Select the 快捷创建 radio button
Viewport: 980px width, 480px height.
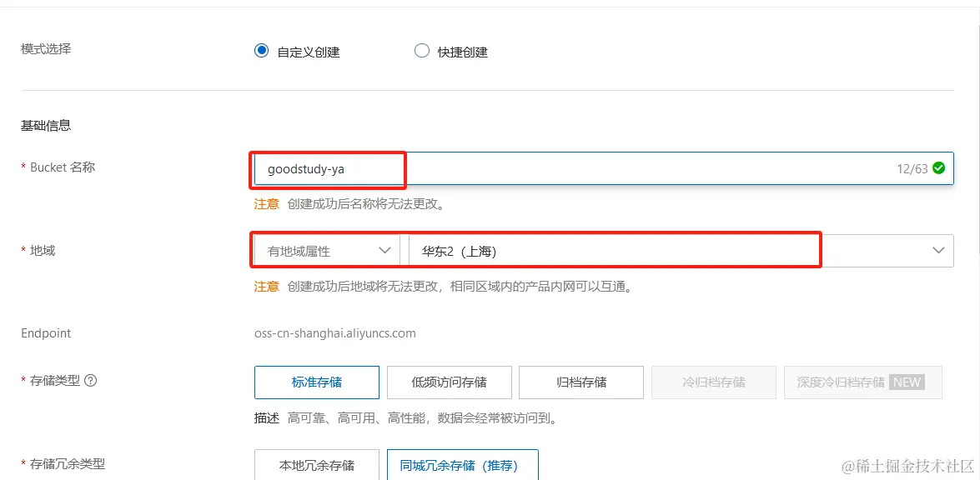pos(422,51)
